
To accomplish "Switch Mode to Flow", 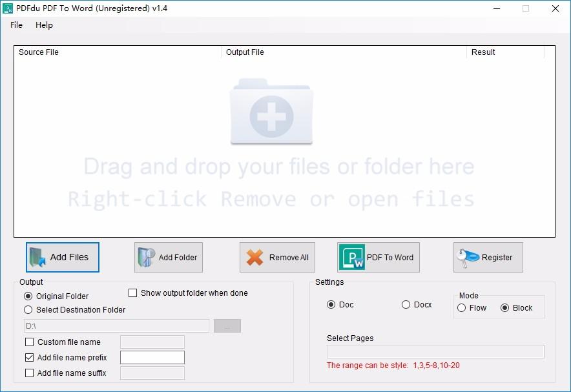I will coord(461,308).
